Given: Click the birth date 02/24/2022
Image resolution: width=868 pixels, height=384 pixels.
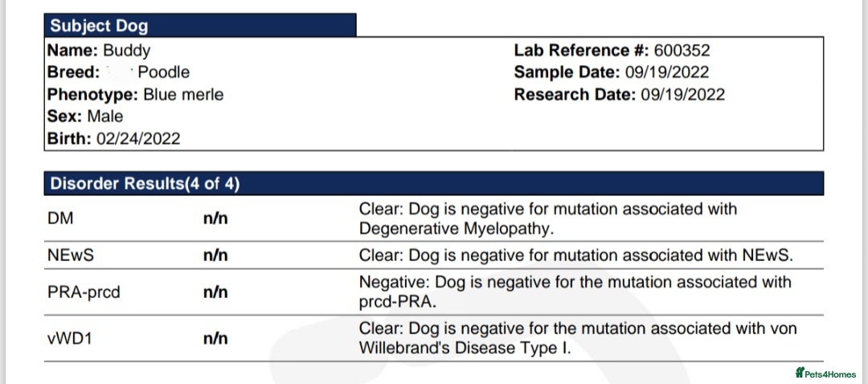Looking at the screenshot, I should pos(138,139).
